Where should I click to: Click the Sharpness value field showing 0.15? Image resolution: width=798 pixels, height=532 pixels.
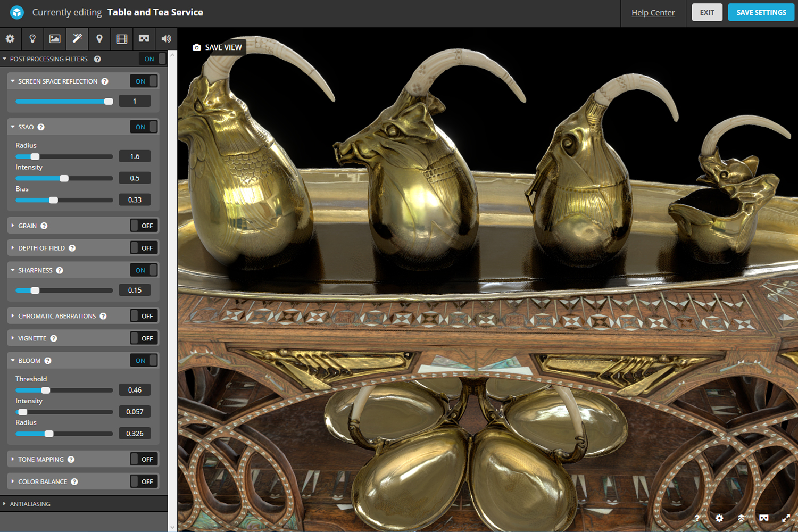135,290
